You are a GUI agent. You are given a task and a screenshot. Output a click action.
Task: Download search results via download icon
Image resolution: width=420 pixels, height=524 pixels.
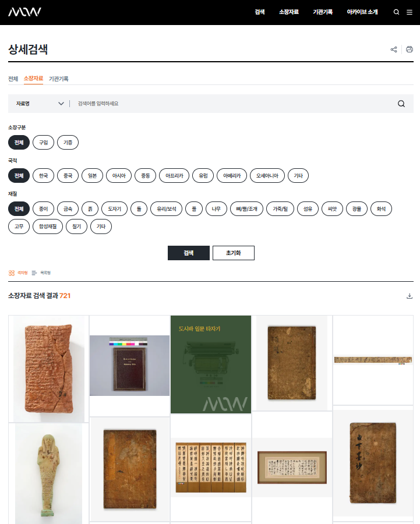[410, 296]
